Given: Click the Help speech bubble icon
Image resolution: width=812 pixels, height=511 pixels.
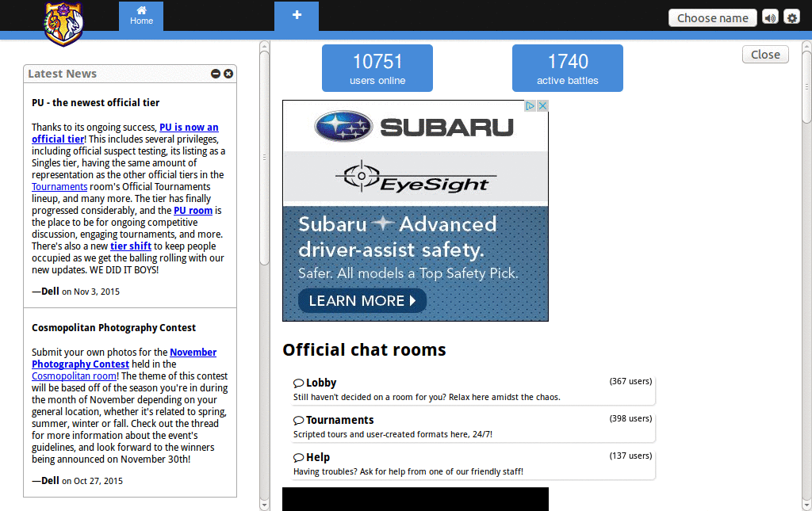Looking at the screenshot, I should (x=298, y=458).
